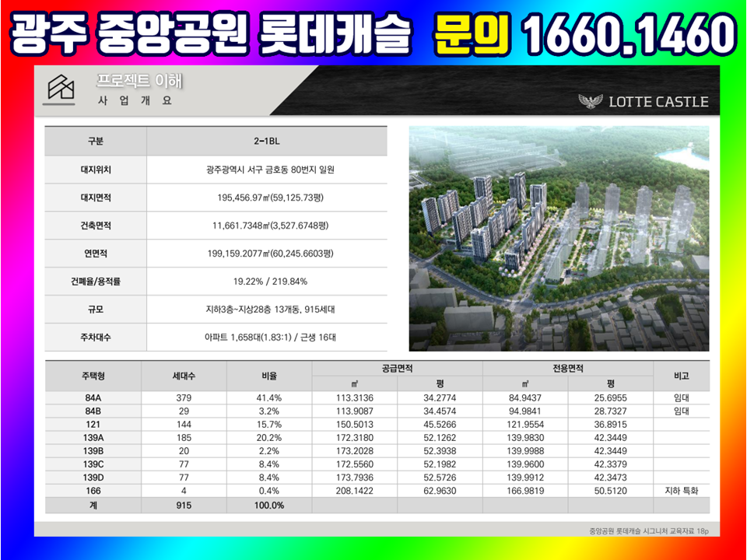Click the 비율 column header
Viewport: 747px width, 560px height.
269,376
